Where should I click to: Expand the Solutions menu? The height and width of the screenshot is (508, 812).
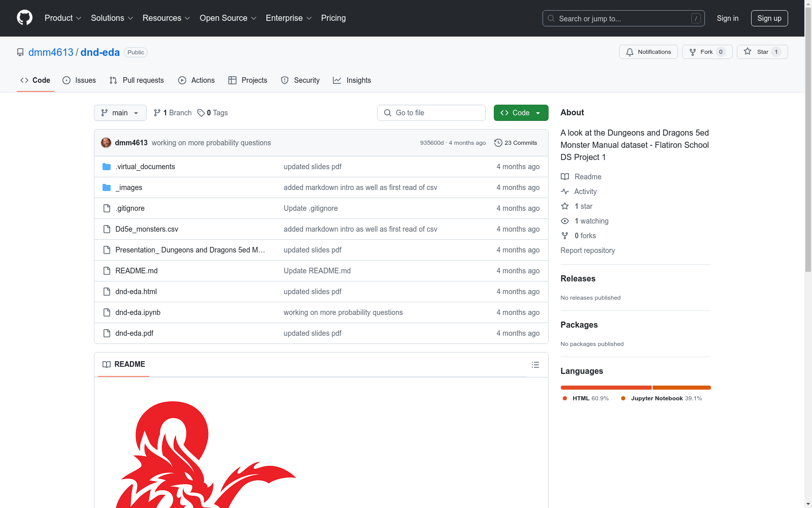[112, 18]
